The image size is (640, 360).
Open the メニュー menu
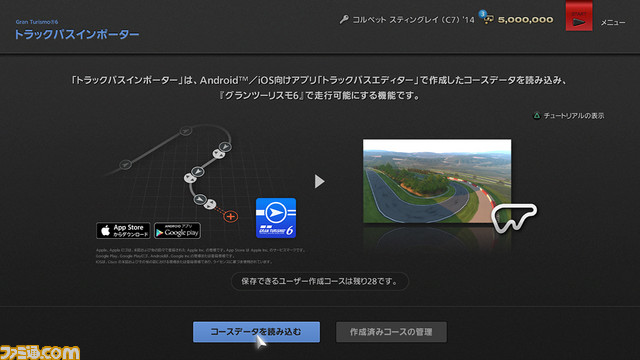[612, 23]
